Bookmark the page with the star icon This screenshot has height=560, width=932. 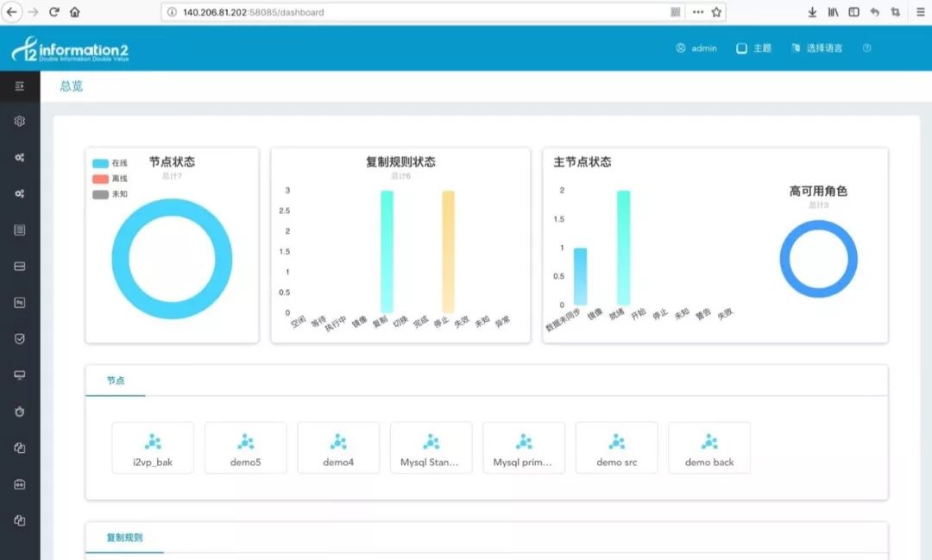716,12
